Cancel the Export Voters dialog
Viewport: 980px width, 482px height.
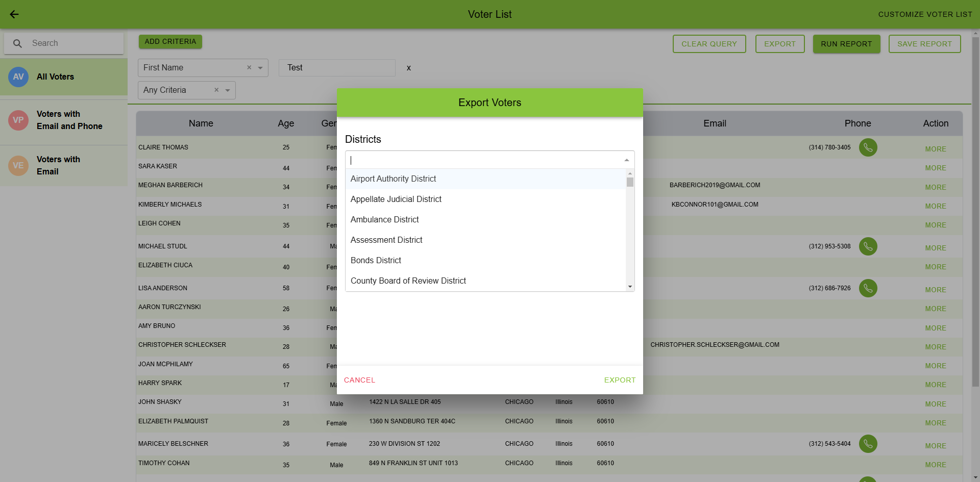[x=359, y=380]
